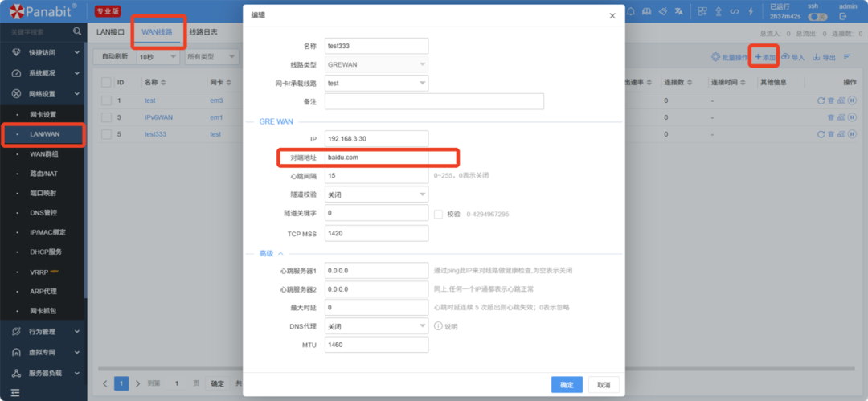Expand the 行为管理 sidebar menu

(43, 332)
